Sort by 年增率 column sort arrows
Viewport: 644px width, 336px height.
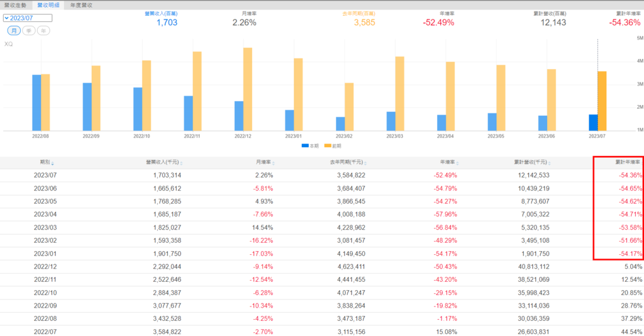[457, 164]
